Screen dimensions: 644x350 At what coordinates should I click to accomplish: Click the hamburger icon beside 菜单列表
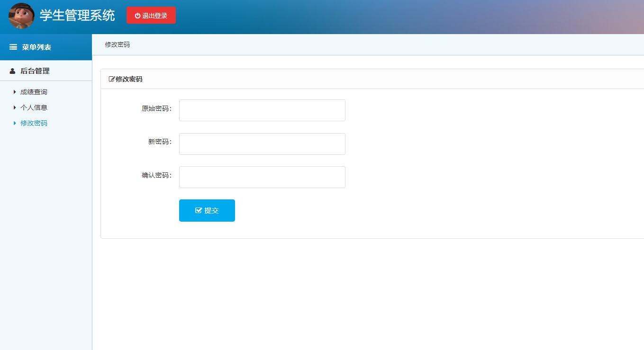pos(13,47)
